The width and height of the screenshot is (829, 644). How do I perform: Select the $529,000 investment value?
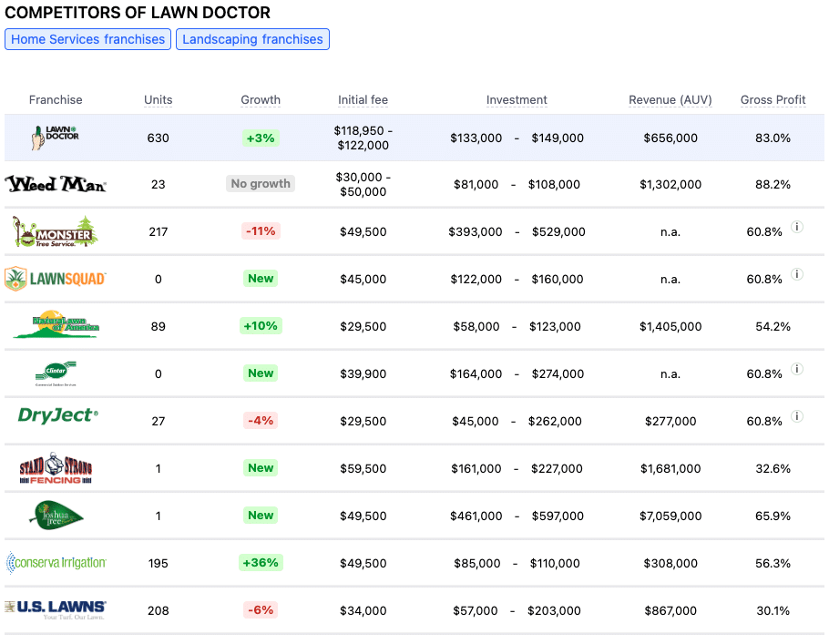click(x=558, y=231)
